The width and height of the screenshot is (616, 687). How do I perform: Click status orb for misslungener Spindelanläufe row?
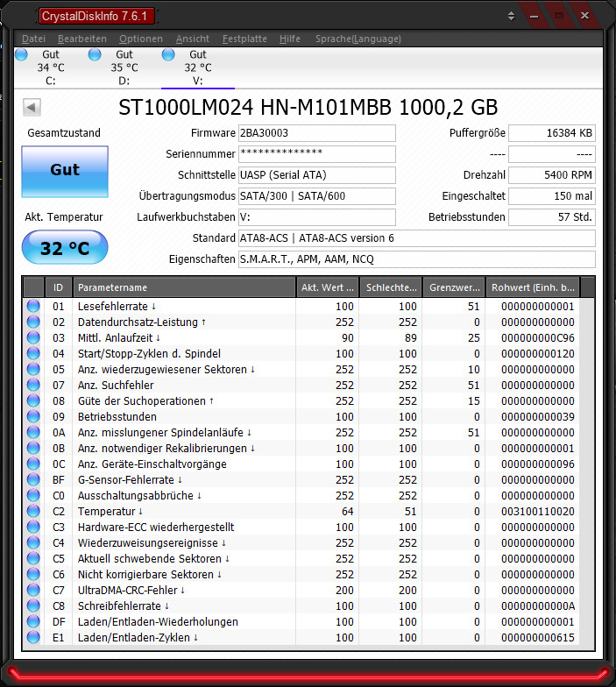(33, 432)
